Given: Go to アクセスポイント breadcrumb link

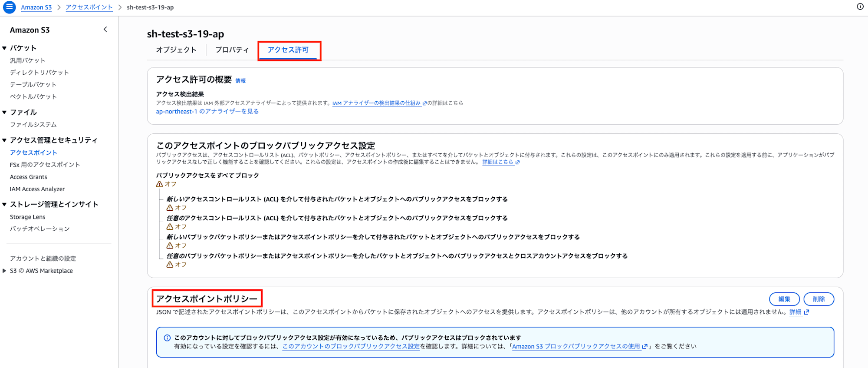Looking at the screenshot, I should click(89, 7).
